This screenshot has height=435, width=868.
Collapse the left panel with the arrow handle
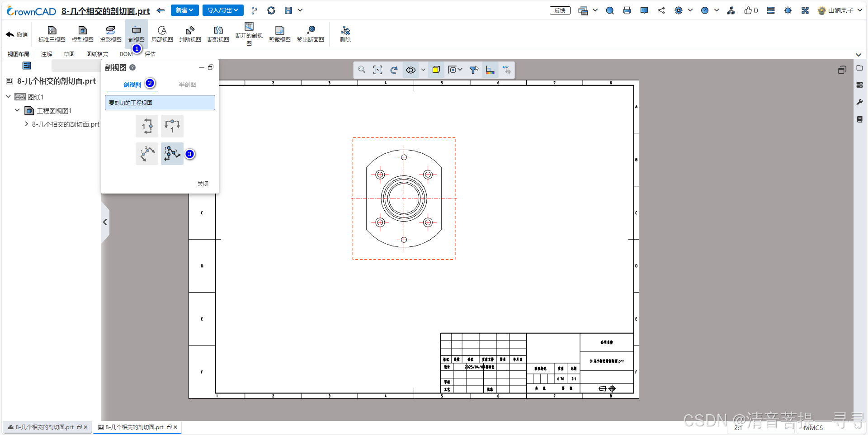click(105, 222)
